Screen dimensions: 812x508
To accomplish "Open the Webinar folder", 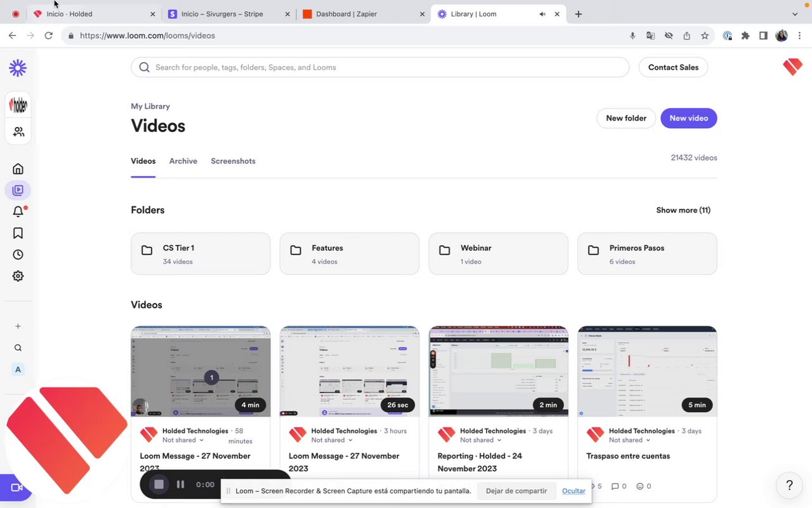I will pyautogui.click(x=499, y=254).
